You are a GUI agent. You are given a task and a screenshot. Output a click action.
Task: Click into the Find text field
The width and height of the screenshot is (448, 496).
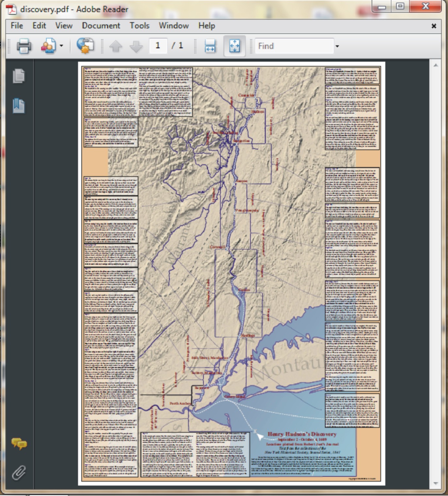pos(294,46)
